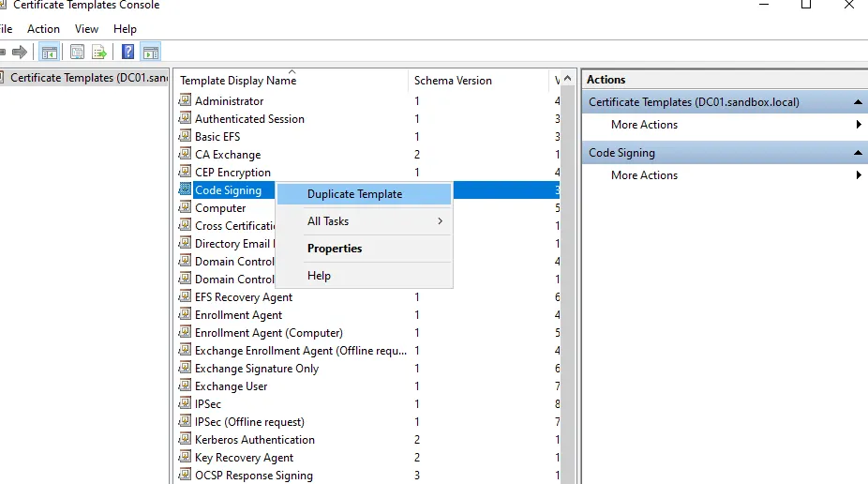Open the View menu

(86, 29)
